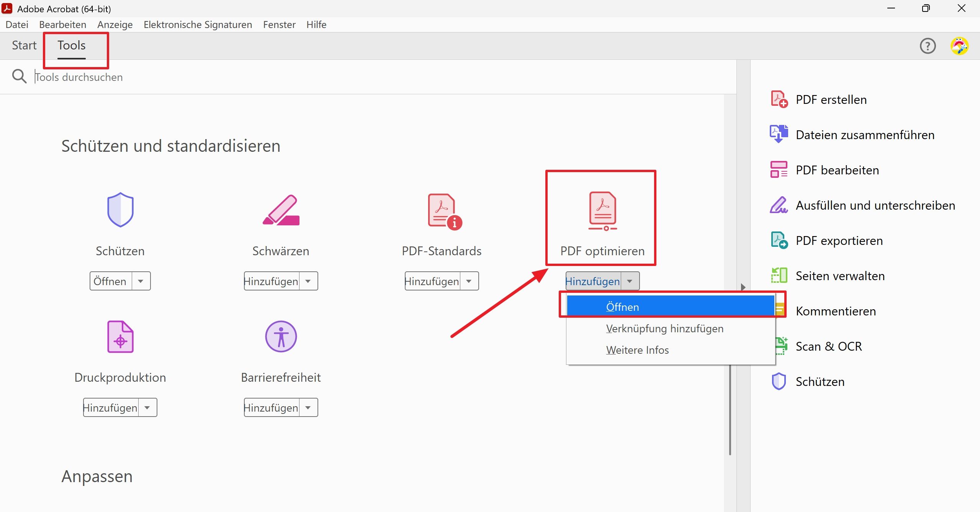Screen dimensions: 980x512
Task: Click the Seiten verwalten icon
Action: click(x=779, y=276)
